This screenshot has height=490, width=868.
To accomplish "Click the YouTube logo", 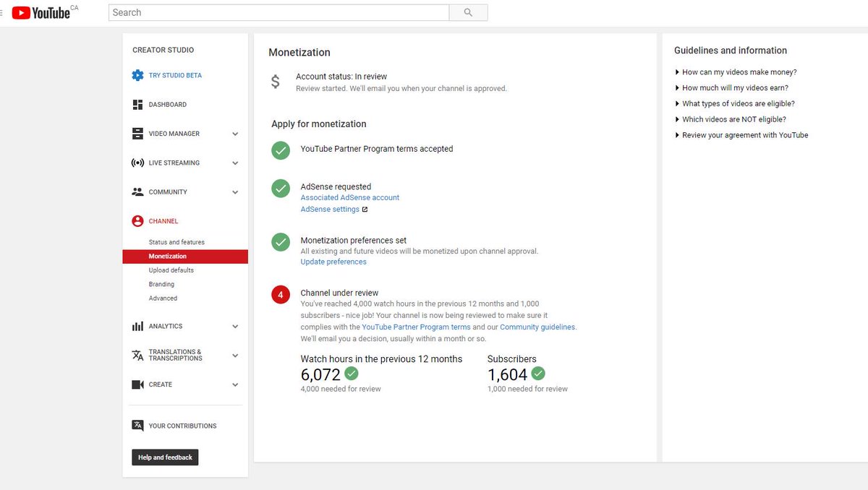I will click(41, 12).
